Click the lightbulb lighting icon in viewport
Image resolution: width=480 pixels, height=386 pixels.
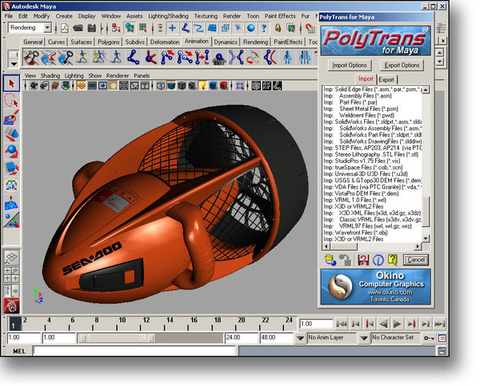203,86
